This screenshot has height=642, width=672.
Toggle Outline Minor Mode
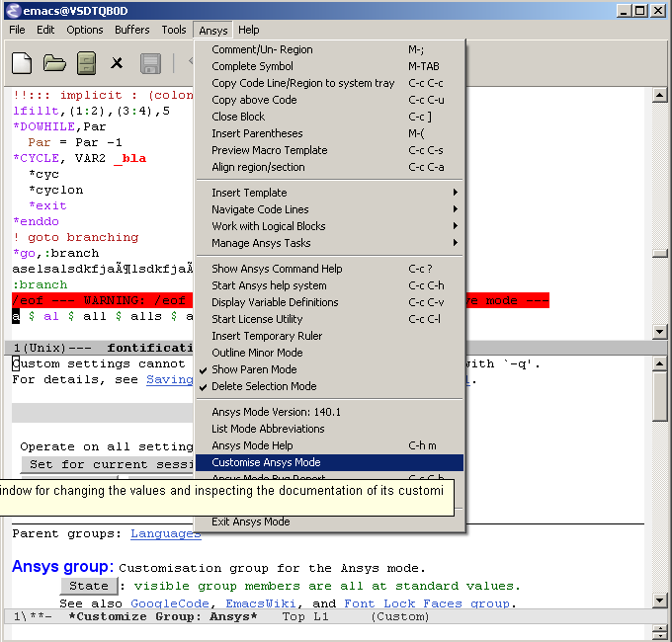(329, 353)
